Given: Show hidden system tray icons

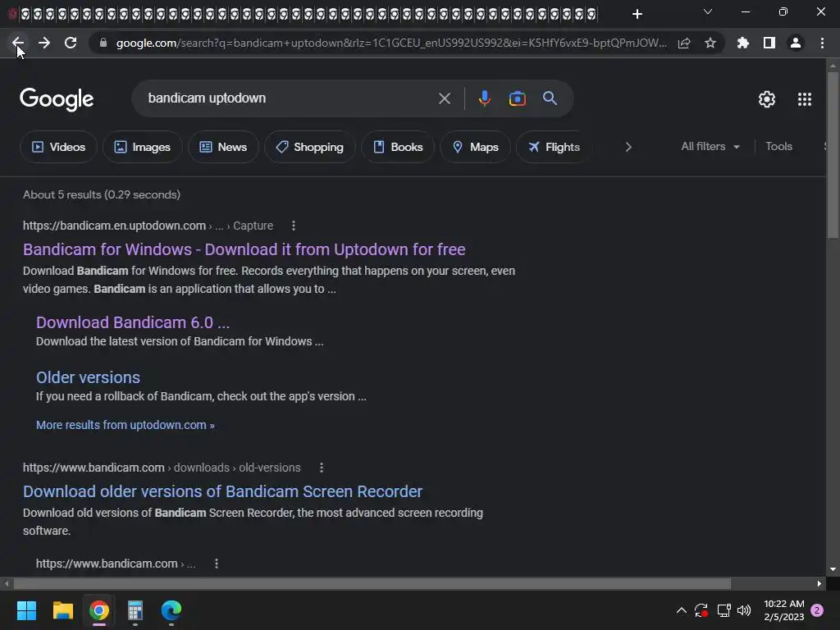Looking at the screenshot, I should [x=682, y=610].
